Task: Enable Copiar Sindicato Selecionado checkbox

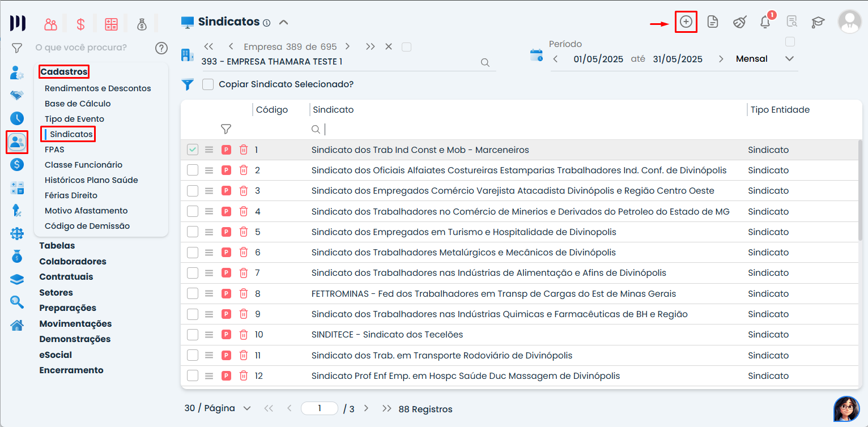Action: [x=208, y=84]
